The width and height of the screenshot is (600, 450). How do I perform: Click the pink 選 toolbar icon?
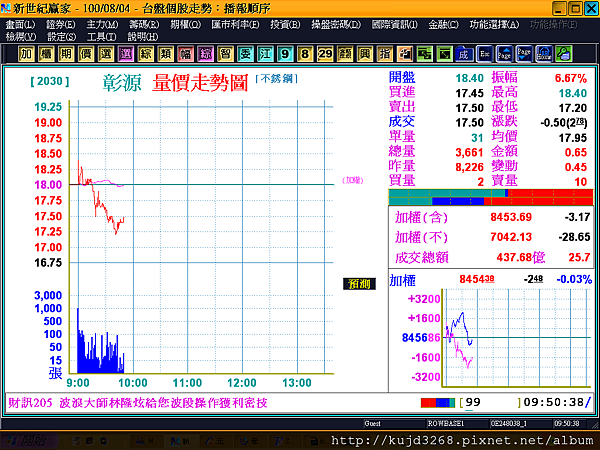pos(126,54)
